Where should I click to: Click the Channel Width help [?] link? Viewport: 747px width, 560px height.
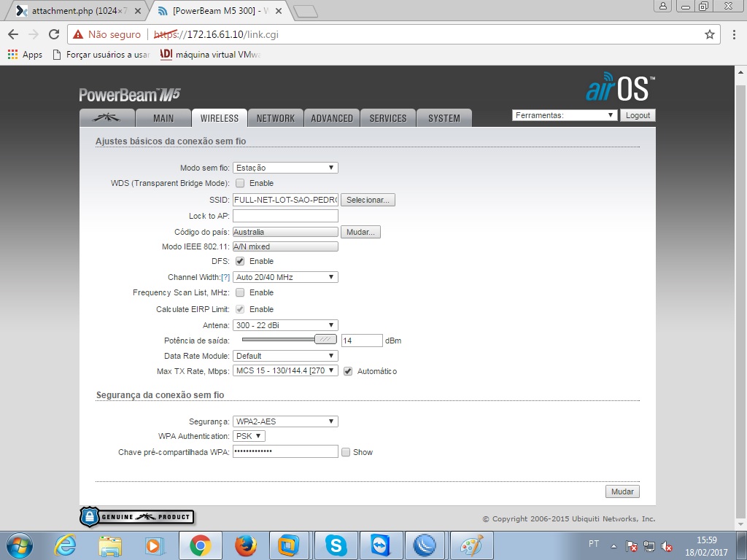(225, 277)
